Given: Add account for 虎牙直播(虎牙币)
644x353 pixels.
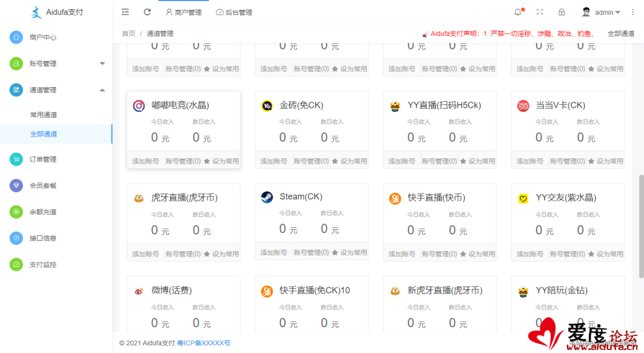Looking at the screenshot, I should click(x=145, y=254).
